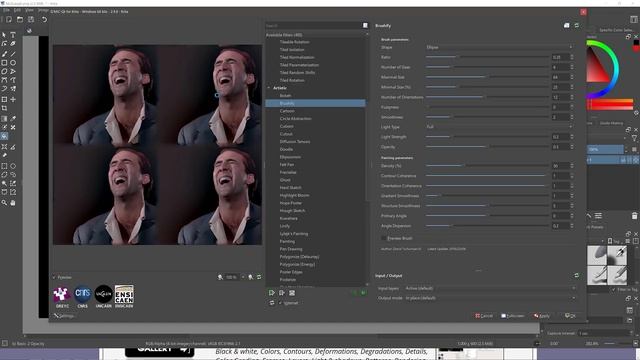Open the Output mode dropdown

point(490,298)
